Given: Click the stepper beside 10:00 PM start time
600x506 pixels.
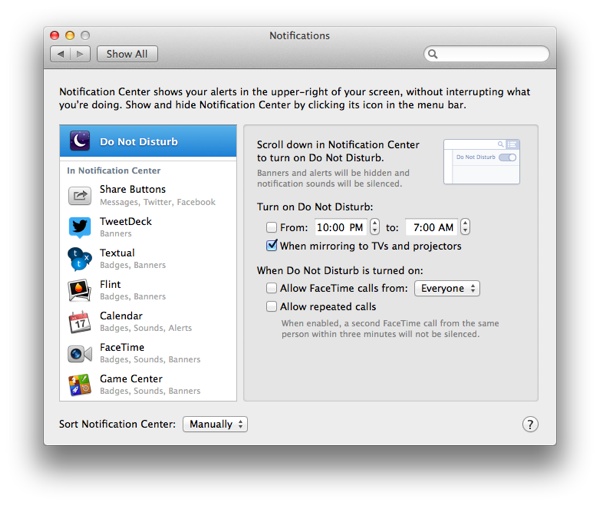Looking at the screenshot, I should [375, 228].
